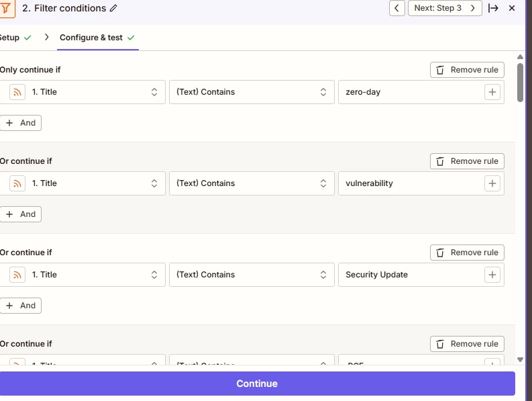Click trash icon on vulnerability Remove rule
This screenshot has height=401, width=532.
(x=440, y=161)
